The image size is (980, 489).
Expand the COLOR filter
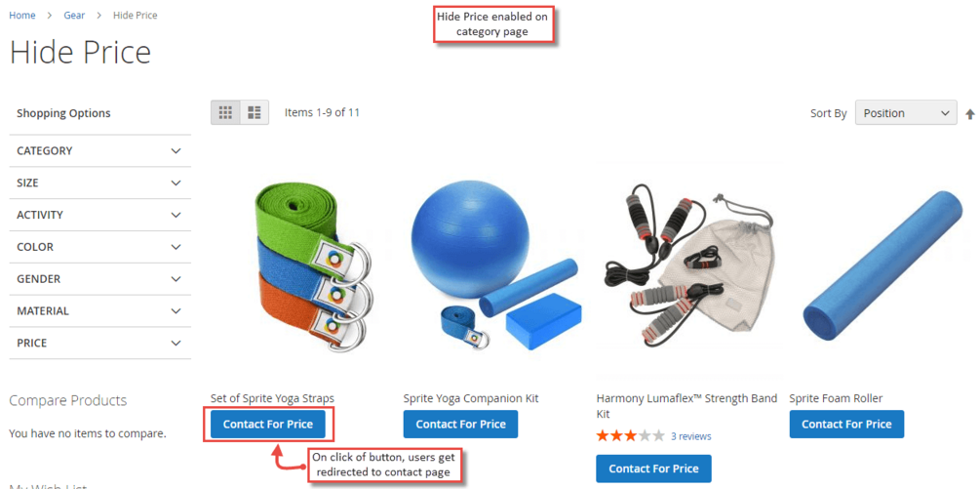click(x=100, y=247)
